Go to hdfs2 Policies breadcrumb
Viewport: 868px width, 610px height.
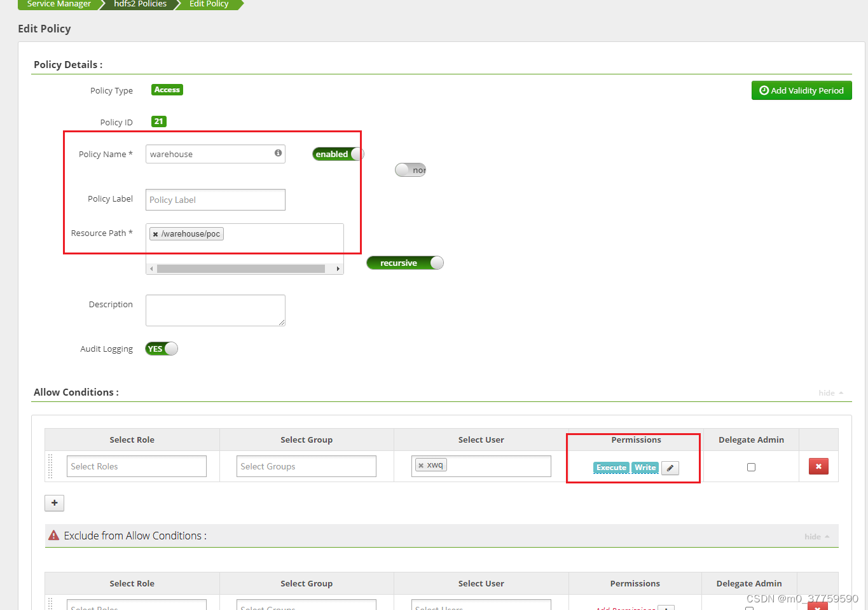[x=141, y=4]
